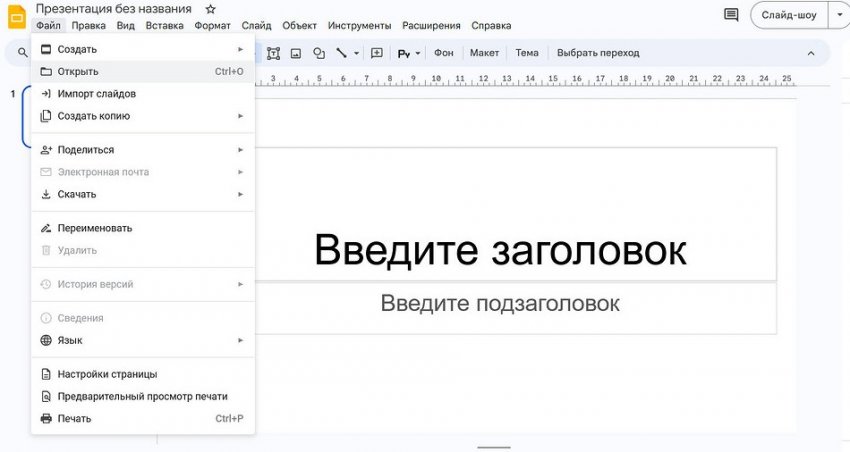The width and height of the screenshot is (850, 452).
Task: Open the line tool dropdown arrow
Action: 356,53
